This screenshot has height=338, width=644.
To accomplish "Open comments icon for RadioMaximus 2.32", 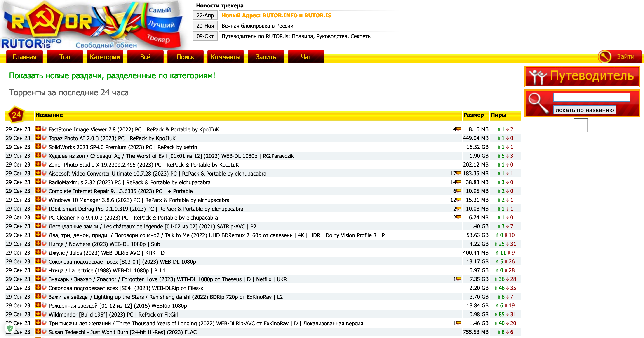I will (459, 182).
